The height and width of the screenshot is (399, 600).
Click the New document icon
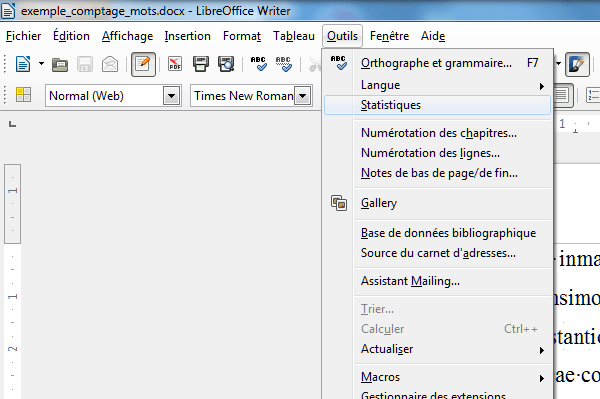pos(23,64)
